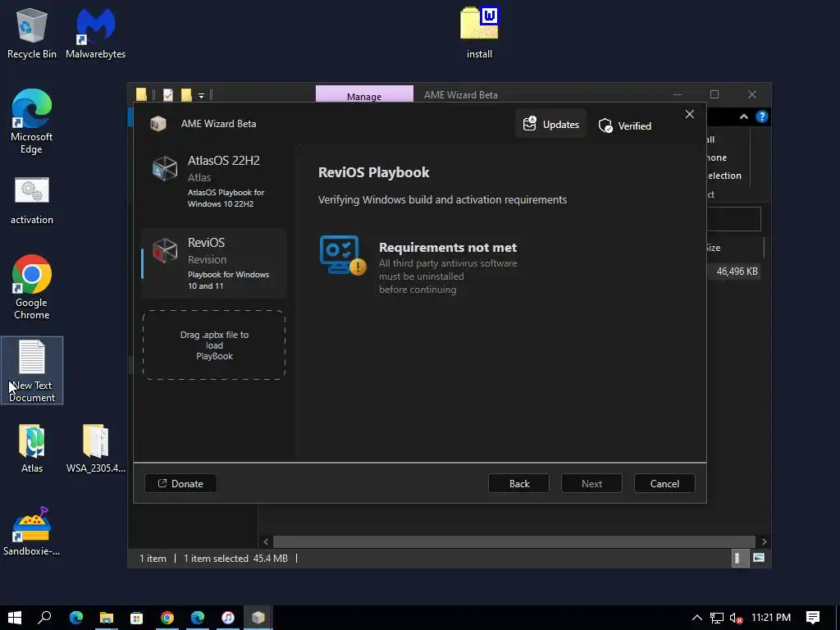The height and width of the screenshot is (630, 840).
Task: Click the muted volume tray icon
Action: pyautogui.click(x=736, y=618)
